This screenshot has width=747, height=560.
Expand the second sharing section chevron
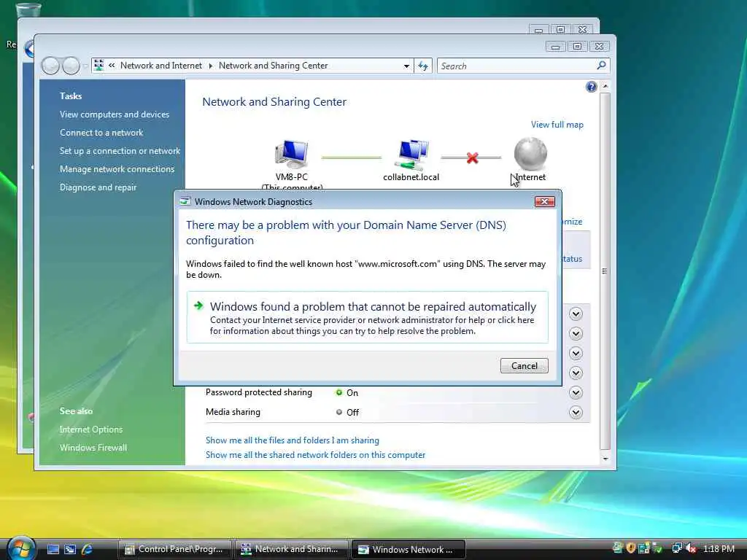576,333
